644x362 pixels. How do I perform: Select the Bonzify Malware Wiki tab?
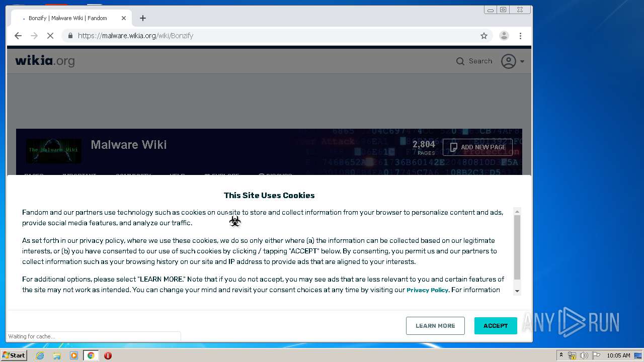70,18
